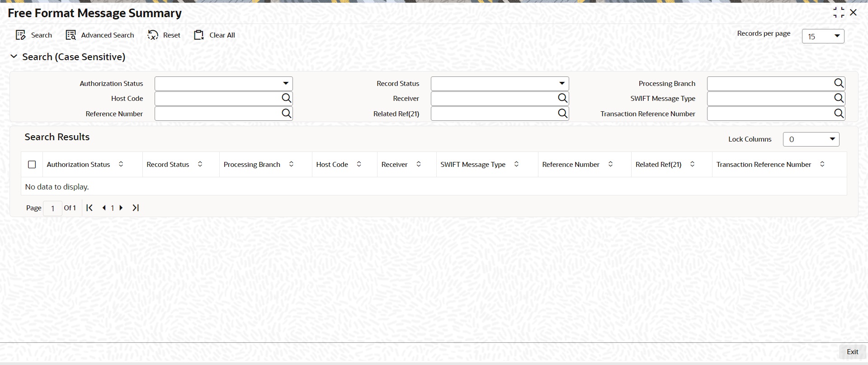This screenshot has height=365, width=868.
Task: Click Transaction Reference Number lookup magnifier icon
Action: click(839, 114)
